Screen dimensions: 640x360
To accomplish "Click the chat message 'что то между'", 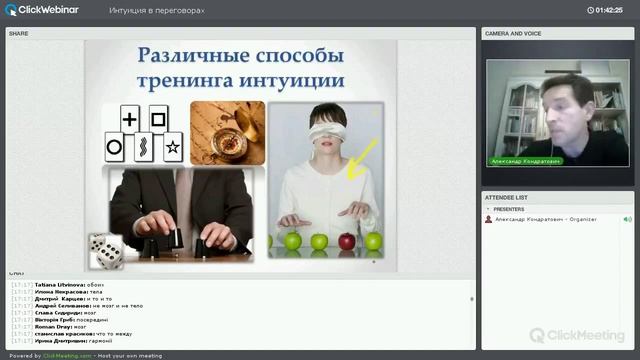I will pos(72,333).
